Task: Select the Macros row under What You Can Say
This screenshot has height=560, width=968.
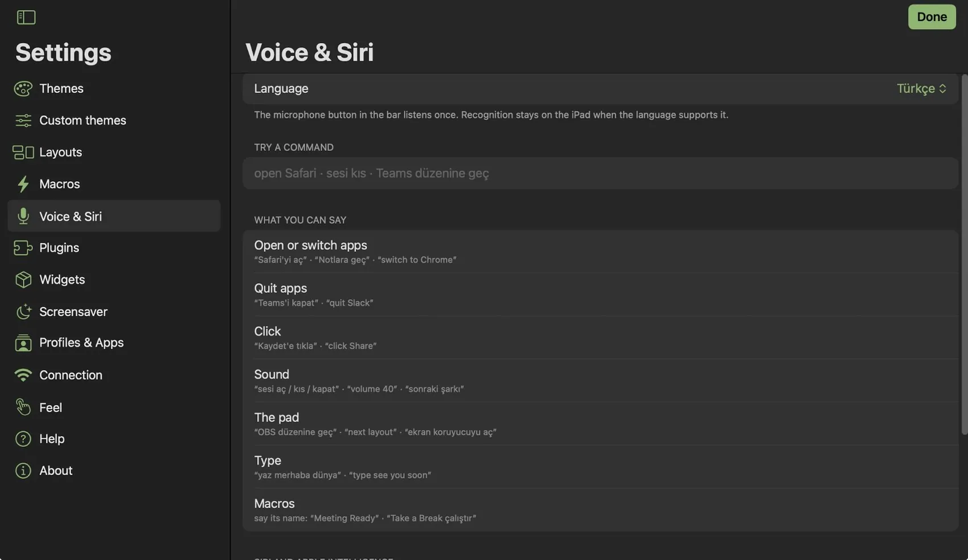Action: pyautogui.click(x=600, y=510)
